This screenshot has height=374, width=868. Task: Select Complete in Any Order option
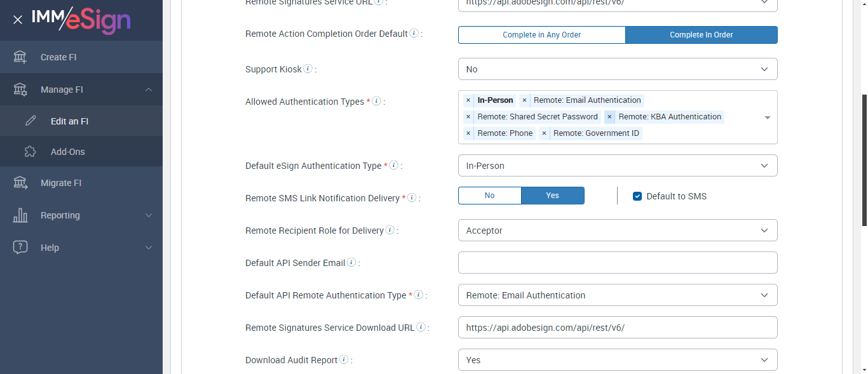(541, 35)
